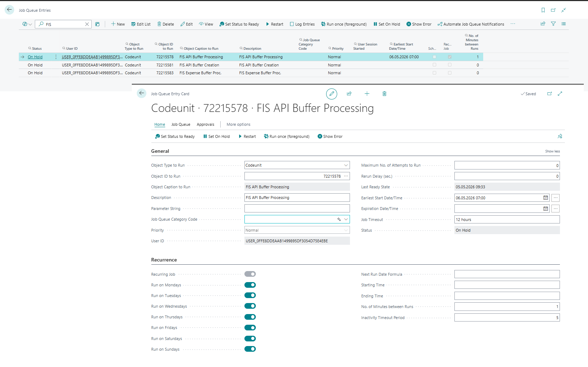This screenshot has height=367, width=588.
Task: Click the Parameter String field
Action: pos(297,209)
